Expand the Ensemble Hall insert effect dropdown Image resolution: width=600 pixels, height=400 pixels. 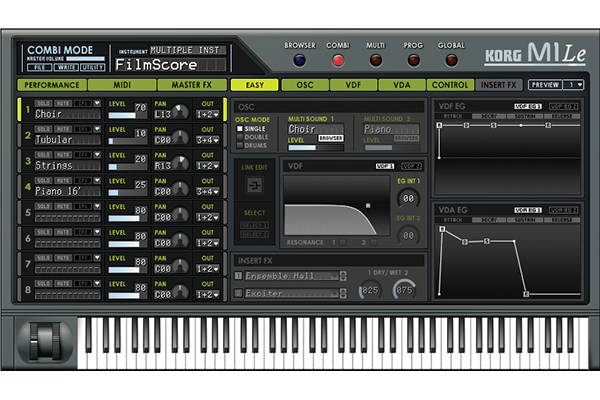338,276
